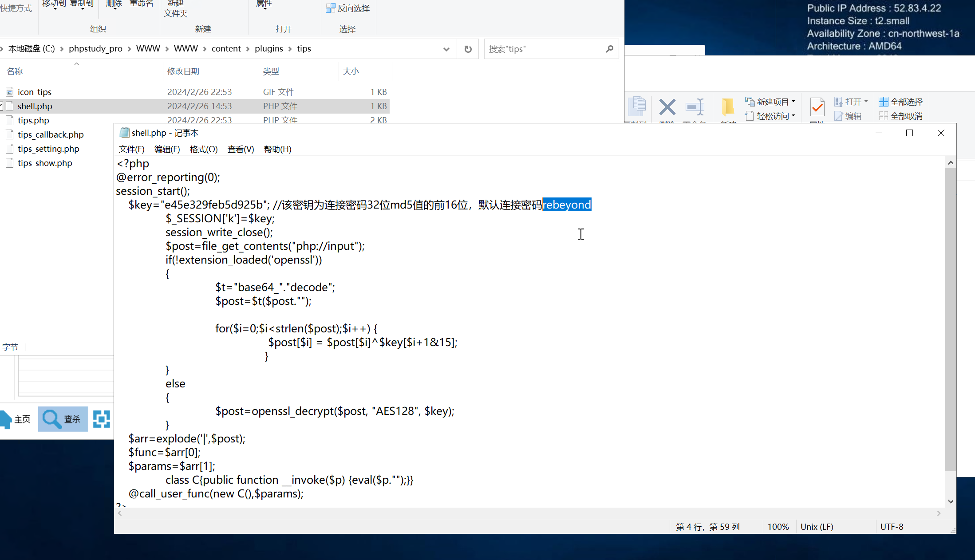Click the 全部选择 select all icon
Viewport: 975px width, 560px height.
[x=883, y=102]
